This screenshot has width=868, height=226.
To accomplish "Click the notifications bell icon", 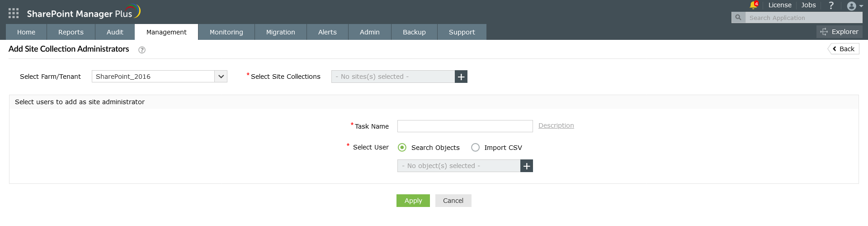I will coord(753,5).
